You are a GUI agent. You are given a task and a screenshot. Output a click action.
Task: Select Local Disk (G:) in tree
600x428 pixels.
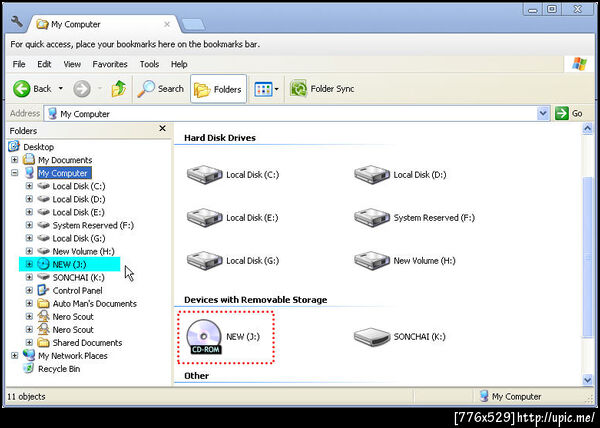79,238
